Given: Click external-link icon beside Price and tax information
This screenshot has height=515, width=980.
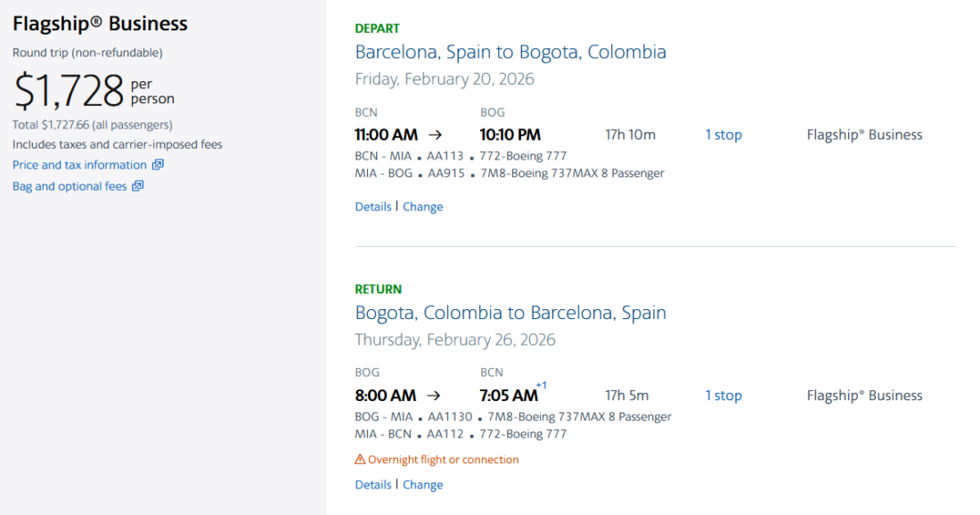Looking at the screenshot, I should click(158, 165).
